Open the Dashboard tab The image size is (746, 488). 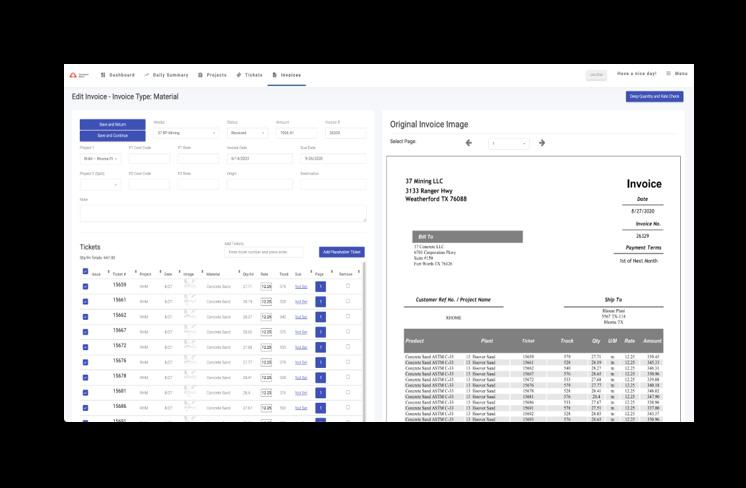tap(118, 75)
